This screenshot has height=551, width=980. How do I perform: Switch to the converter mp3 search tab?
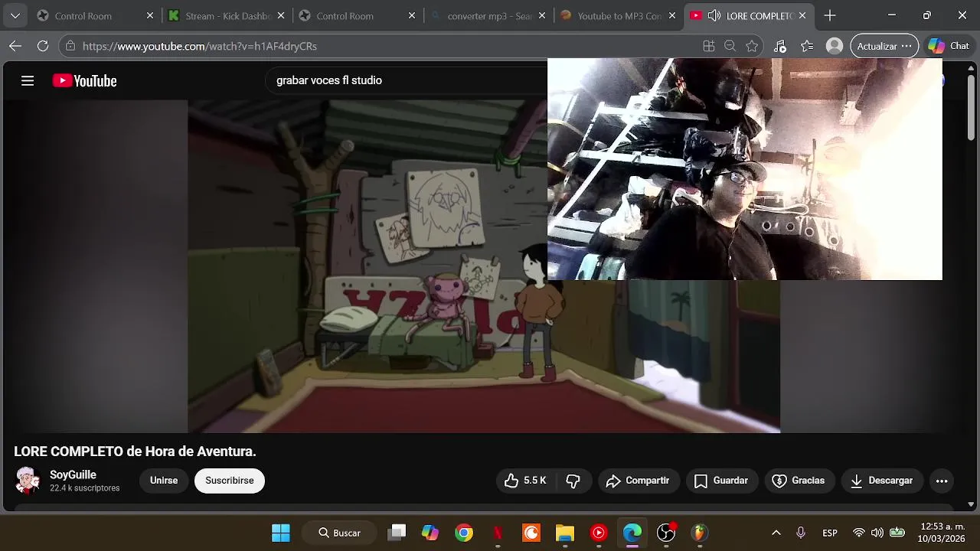488,15
